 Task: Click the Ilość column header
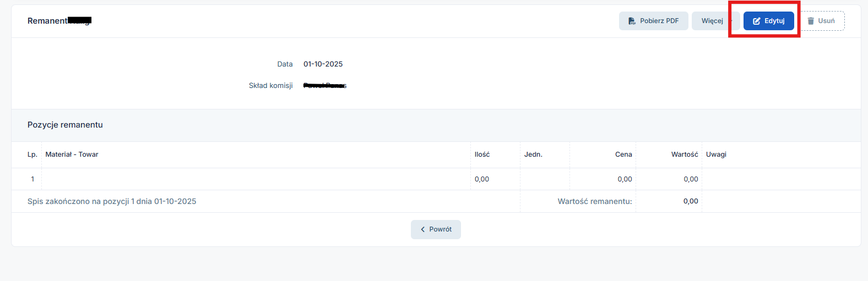(482, 155)
